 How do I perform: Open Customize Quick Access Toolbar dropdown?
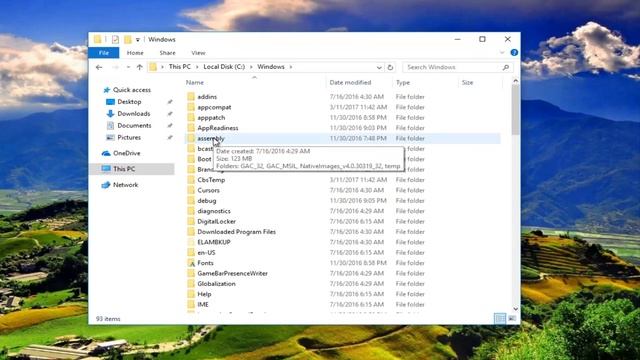tap(138, 40)
